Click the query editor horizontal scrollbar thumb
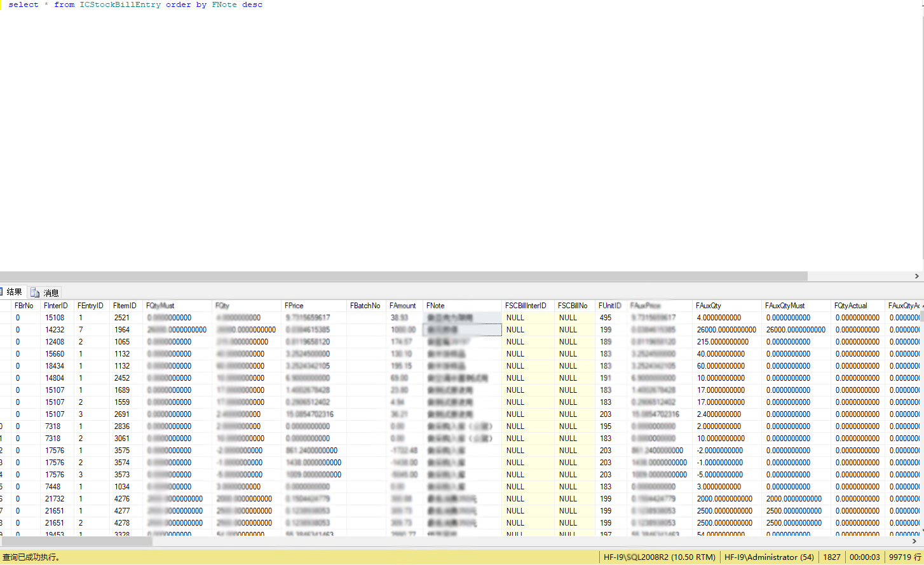Screen dimensions: 924x565 [404, 276]
